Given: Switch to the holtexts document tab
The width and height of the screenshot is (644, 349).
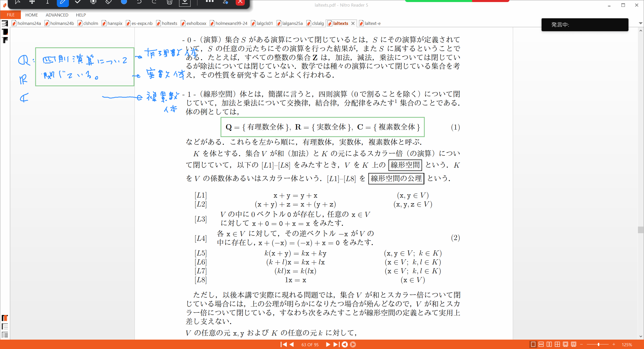Looking at the screenshot, I should (167, 23).
